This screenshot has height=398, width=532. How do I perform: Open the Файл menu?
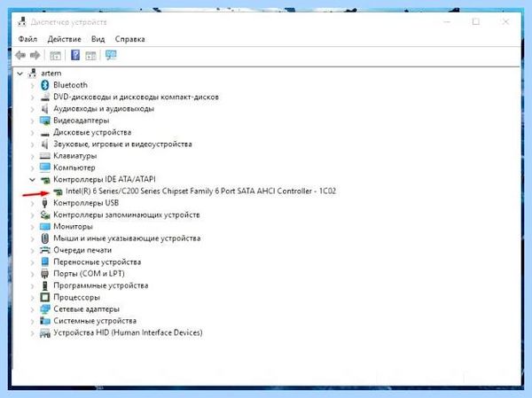(27, 39)
